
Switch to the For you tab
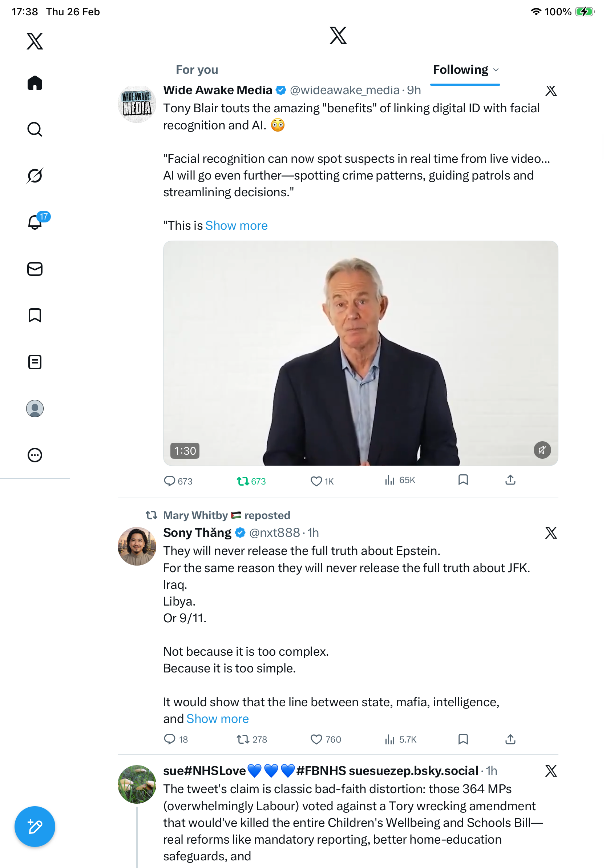tap(197, 70)
